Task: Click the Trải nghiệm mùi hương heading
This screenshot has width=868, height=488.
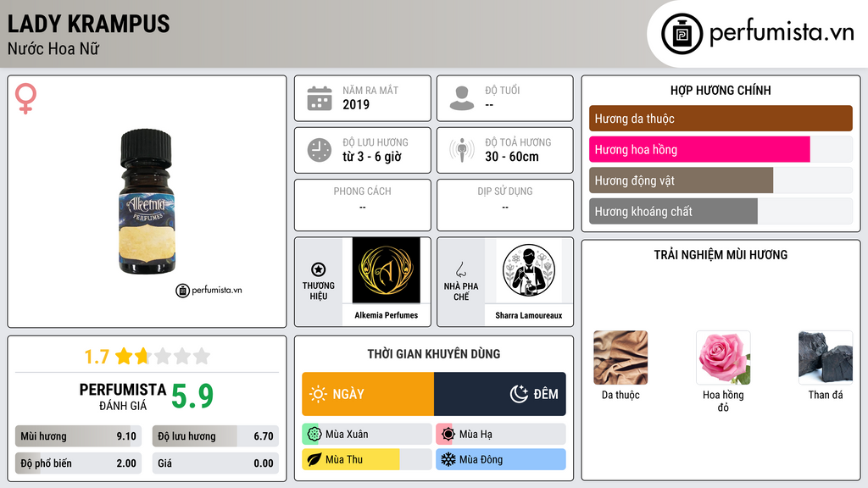Action: point(721,255)
